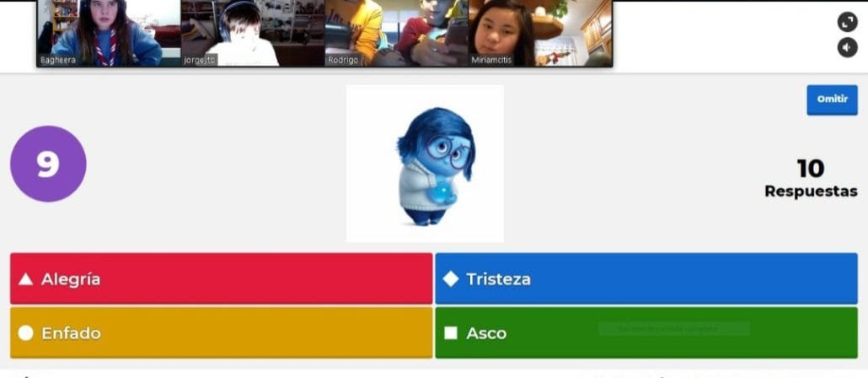Select jorgeyto's video feed
The height and width of the screenshot is (378, 868).
point(253,32)
